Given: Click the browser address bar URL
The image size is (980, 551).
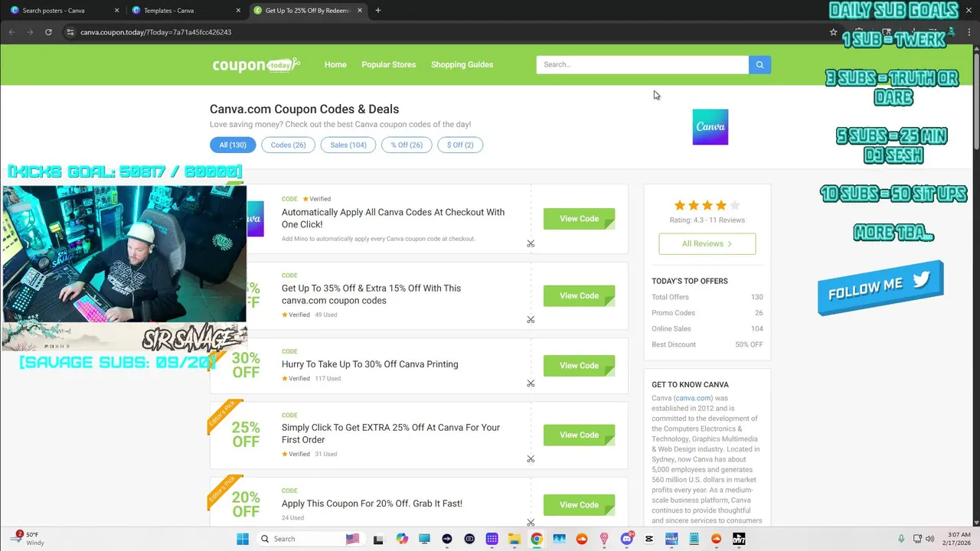Looking at the screenshot, I should pyautogui.click(x=156, y=32).
